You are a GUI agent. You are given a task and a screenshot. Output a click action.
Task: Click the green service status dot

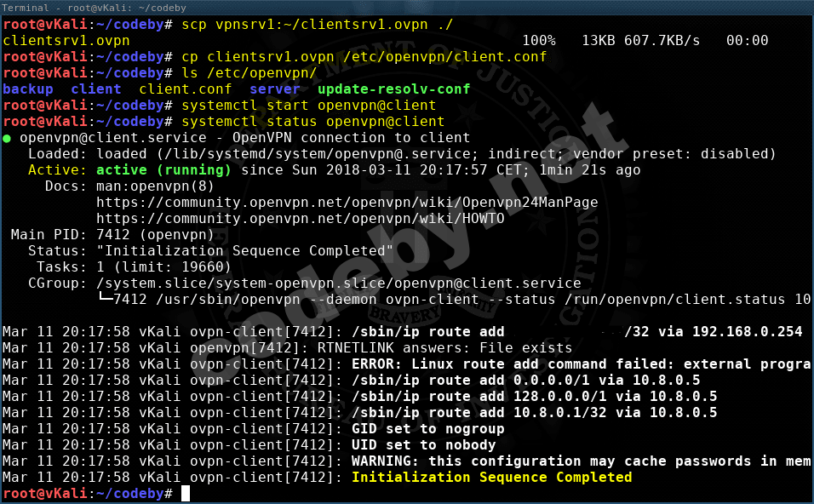[x=7, y=139]
